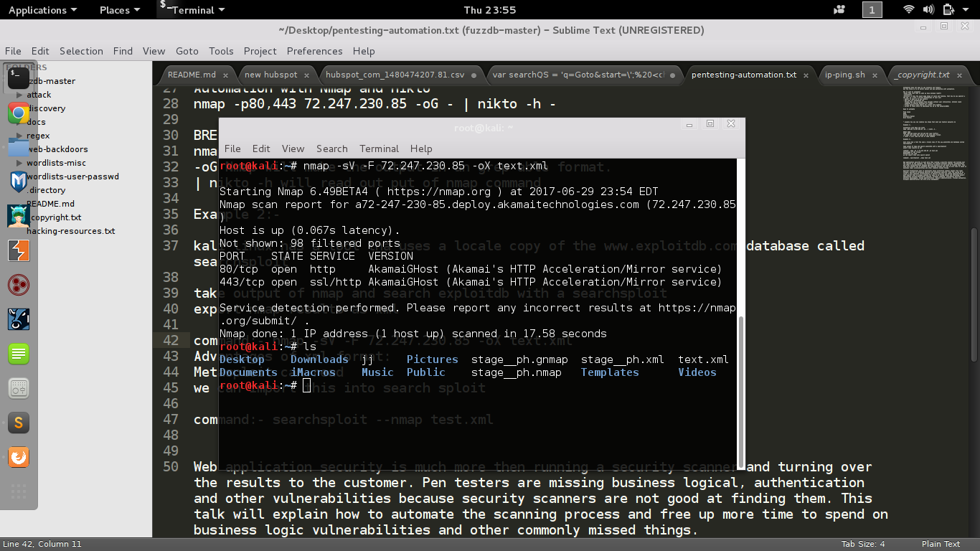Open the Applications menu
This screenshot has width=980, height=551.
[42, 9]
